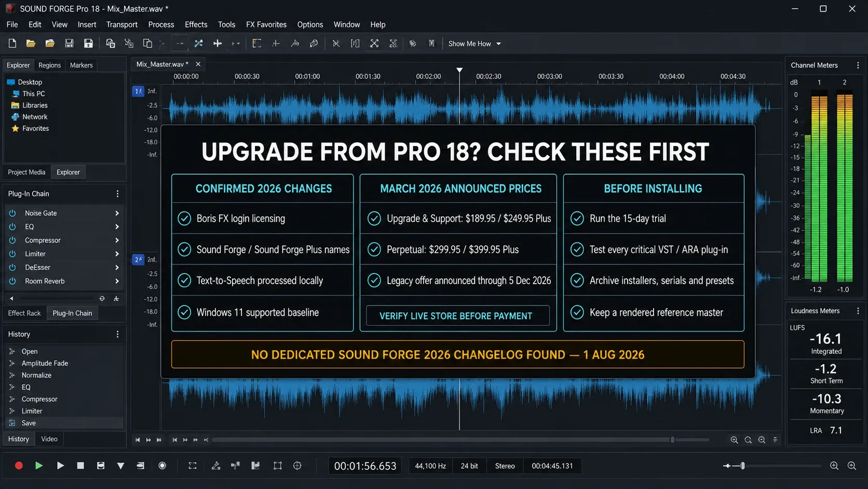Click the Amplitude Fade history entry
868x489 pixels.
45,363
